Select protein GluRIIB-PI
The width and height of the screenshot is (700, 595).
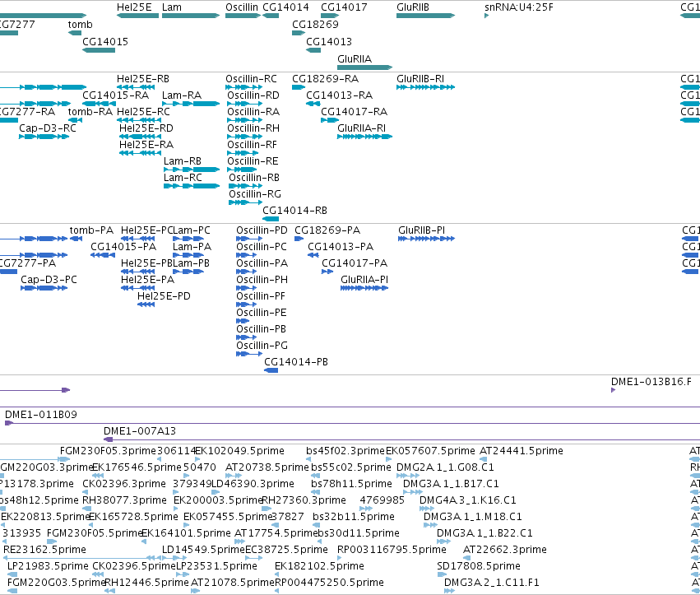point(426,239)
